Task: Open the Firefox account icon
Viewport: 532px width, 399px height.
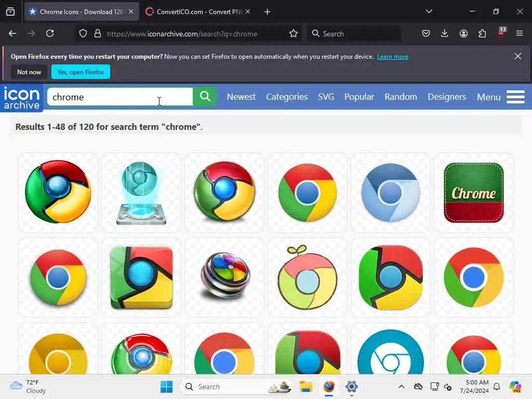Action: click(463, 33)
